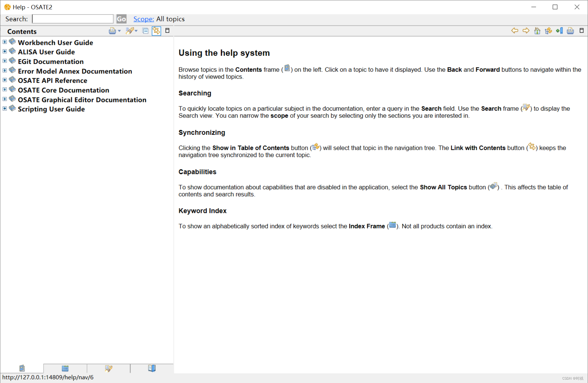Click the book icon beside Scripting User Guide

click(x=12, y=108)
